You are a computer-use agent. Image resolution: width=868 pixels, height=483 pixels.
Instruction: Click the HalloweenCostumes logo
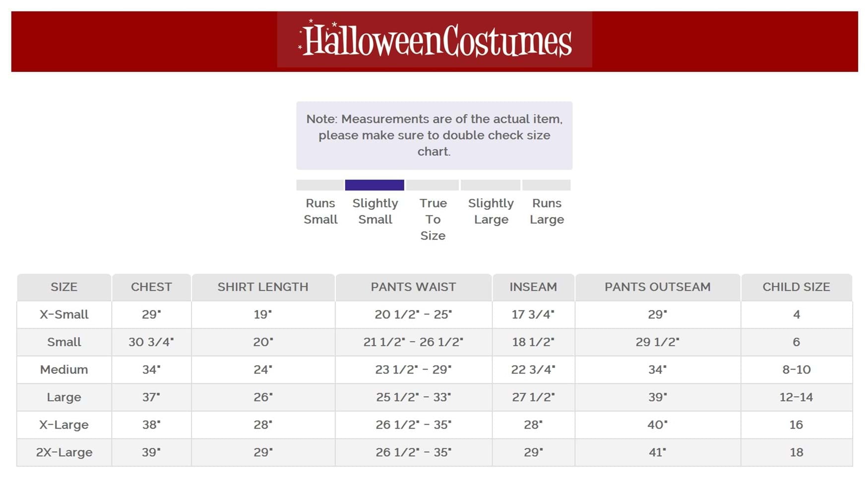[x=434, y=40]
